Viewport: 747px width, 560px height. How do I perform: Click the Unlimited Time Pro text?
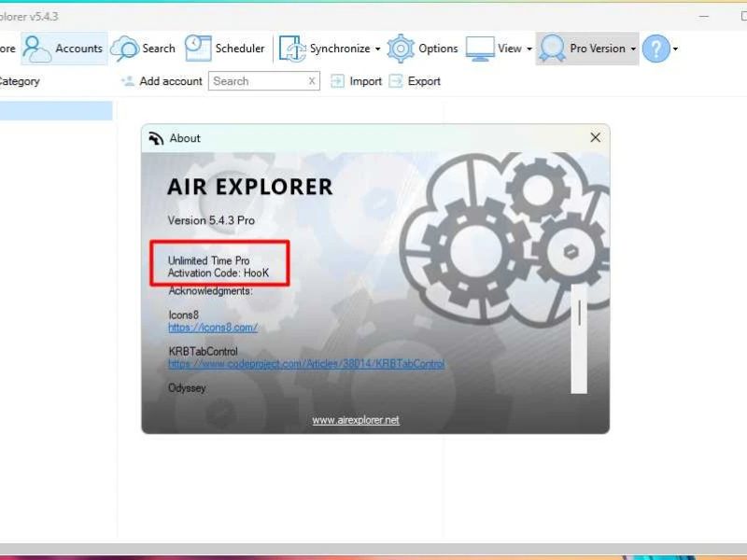(208, 260)
